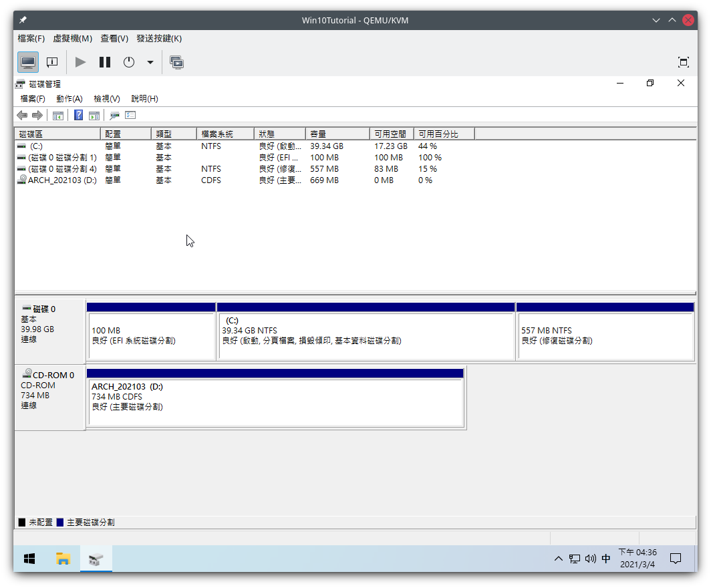Open the Windows Start menu
Screen dimensions: 711x588
(x=29, y=559)
